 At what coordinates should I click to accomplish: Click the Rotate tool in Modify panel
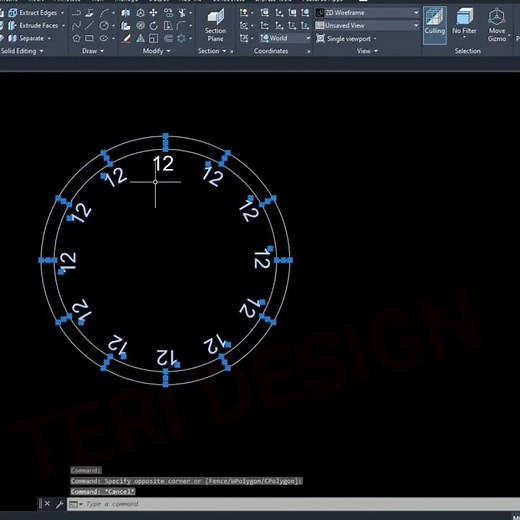(x=153, y=25)
